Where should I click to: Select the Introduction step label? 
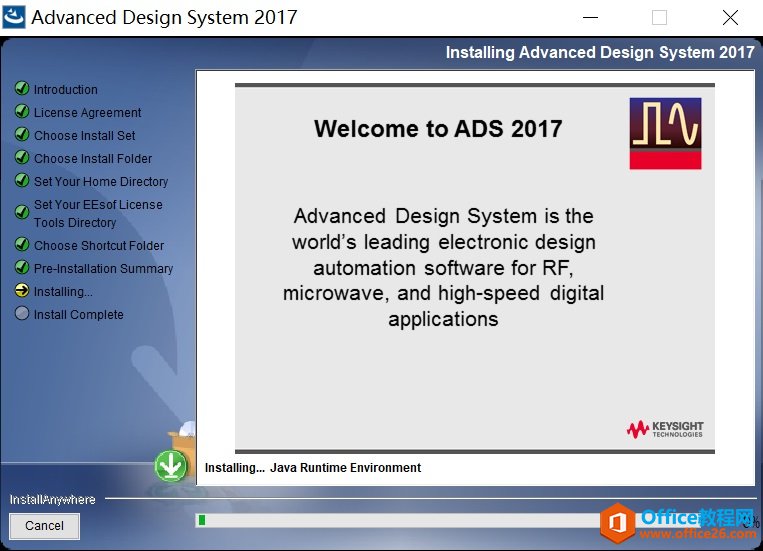tap(66, 90)
